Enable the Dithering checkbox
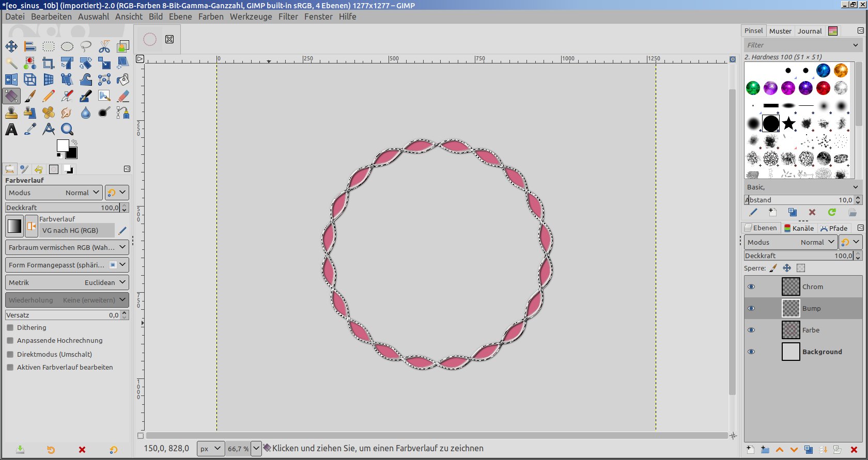The height and width of the screenshot is (460, 868). coord(10,328)
